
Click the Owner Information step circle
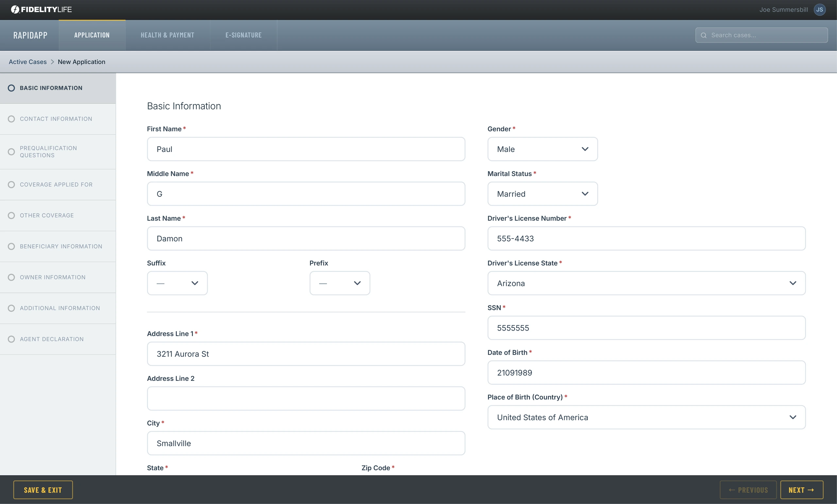11,277
